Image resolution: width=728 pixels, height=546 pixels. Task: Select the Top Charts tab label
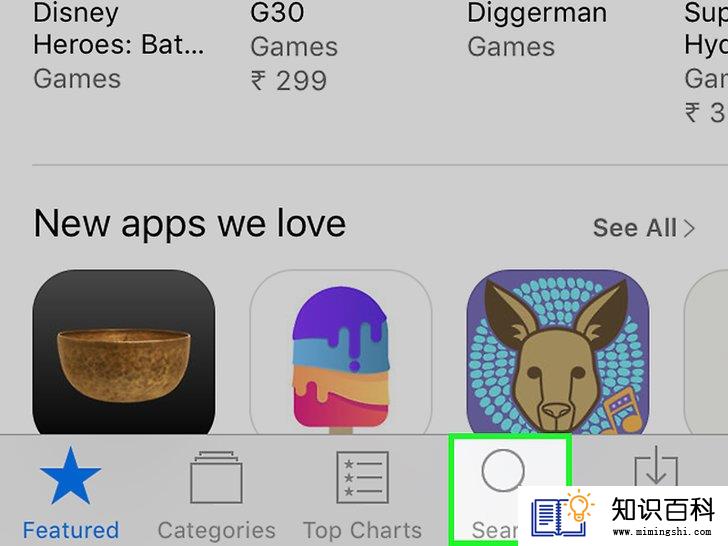(x=363, y=530)
